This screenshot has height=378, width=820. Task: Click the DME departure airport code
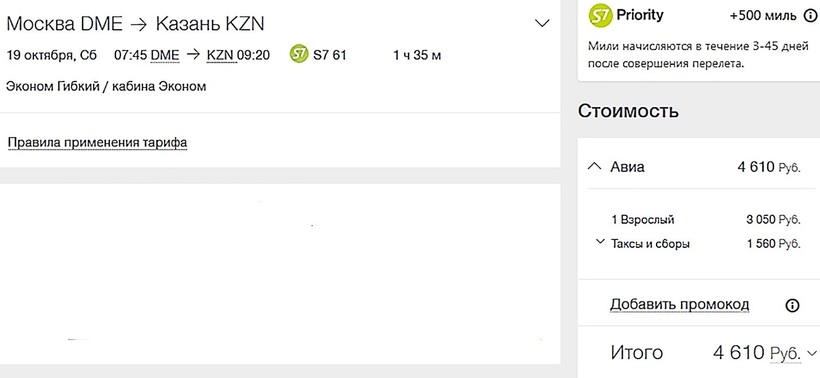pyautogui.click(x=165, y=55)
